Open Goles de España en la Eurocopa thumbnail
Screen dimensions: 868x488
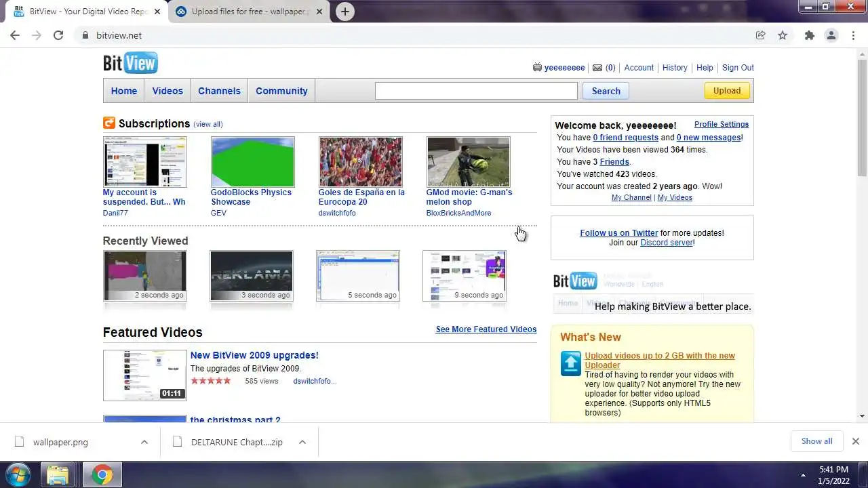(360, 162)
